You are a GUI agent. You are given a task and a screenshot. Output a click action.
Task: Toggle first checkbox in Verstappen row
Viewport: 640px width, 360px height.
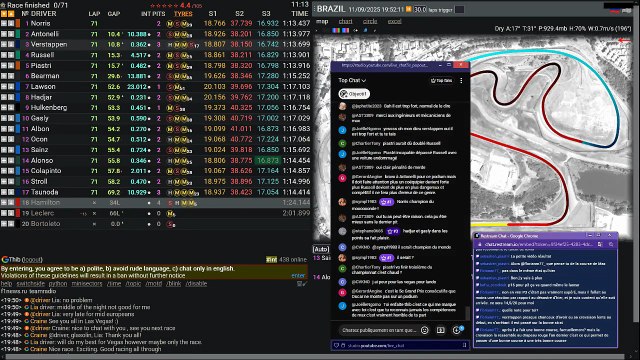coord(4,44)
